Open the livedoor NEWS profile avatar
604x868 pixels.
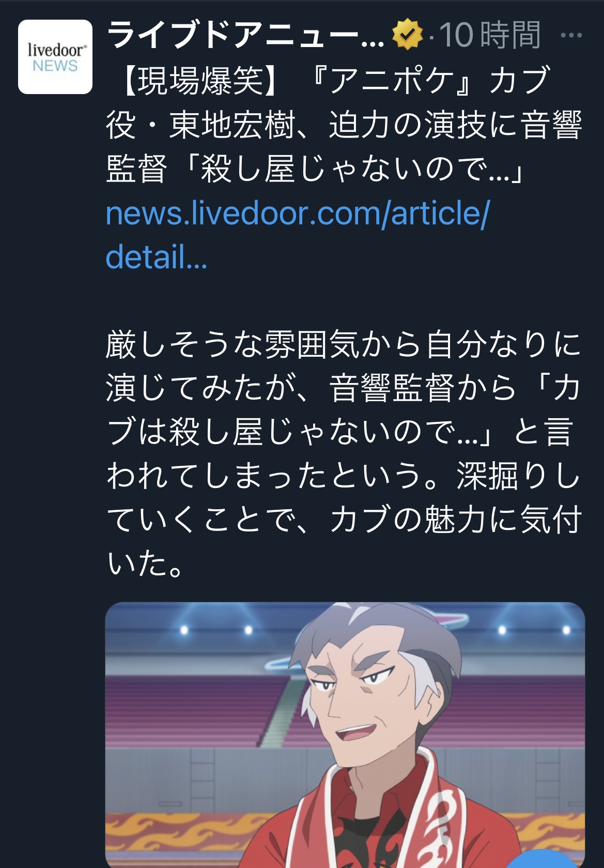[x=55, y=57]
